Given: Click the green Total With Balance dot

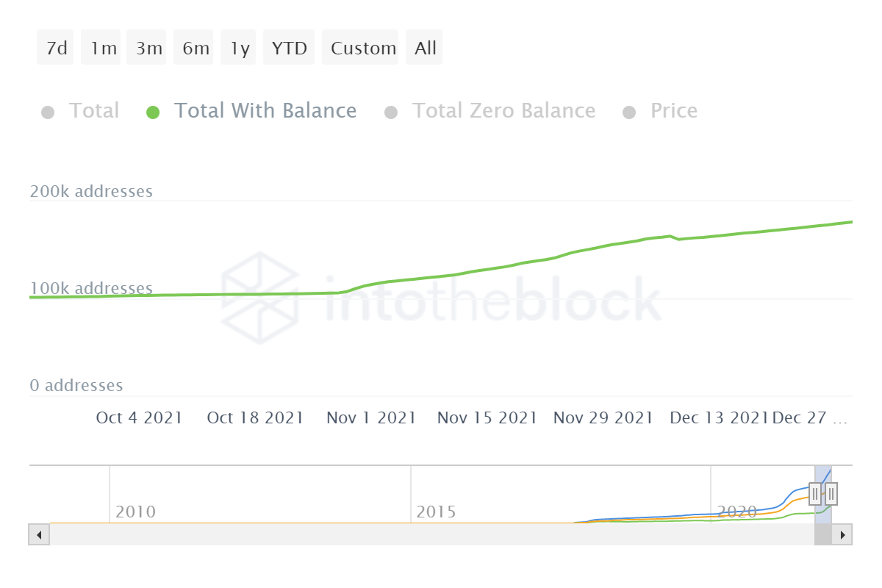Looking at the screenshot, I should point(153,112).
